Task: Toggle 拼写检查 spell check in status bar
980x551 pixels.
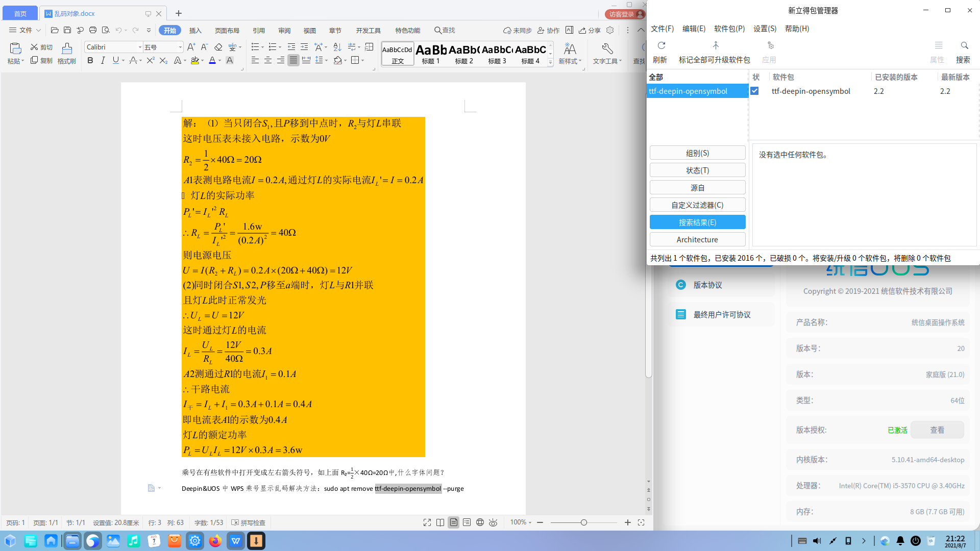Action: click(249, 522)
